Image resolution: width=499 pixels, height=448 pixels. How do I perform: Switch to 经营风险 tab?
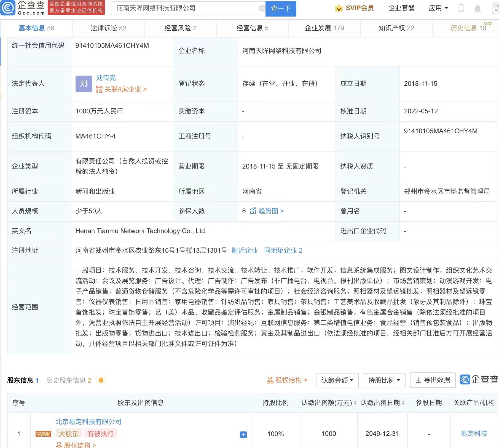click(180, 28)
